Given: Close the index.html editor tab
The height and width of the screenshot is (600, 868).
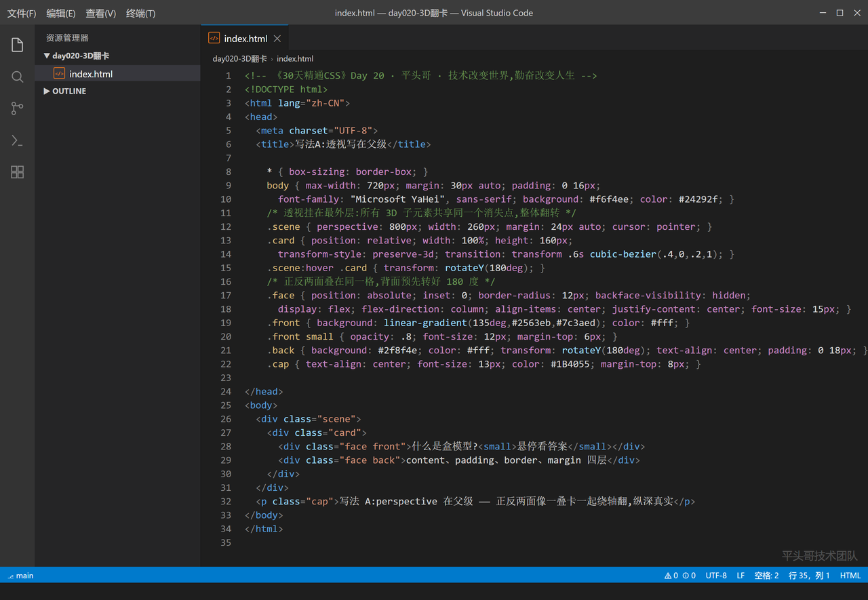Looking at the screenshot, I should point(277,39).
